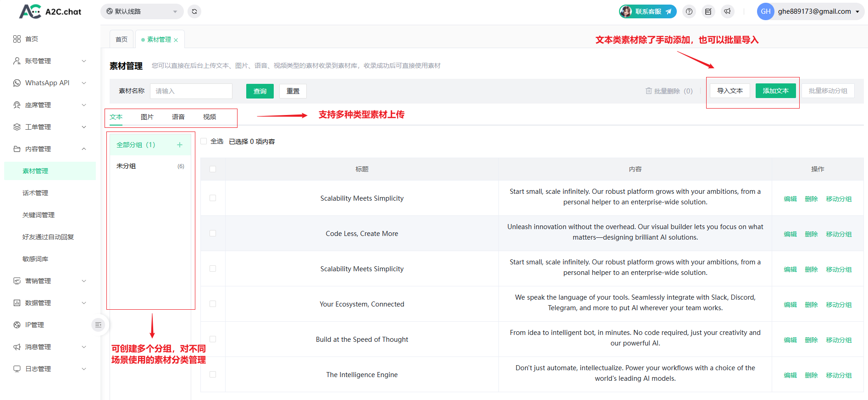Select the checkbox for Your Ecosystem, Connected row
This screenshot has width=868, height=400.
tap(213, 304)
